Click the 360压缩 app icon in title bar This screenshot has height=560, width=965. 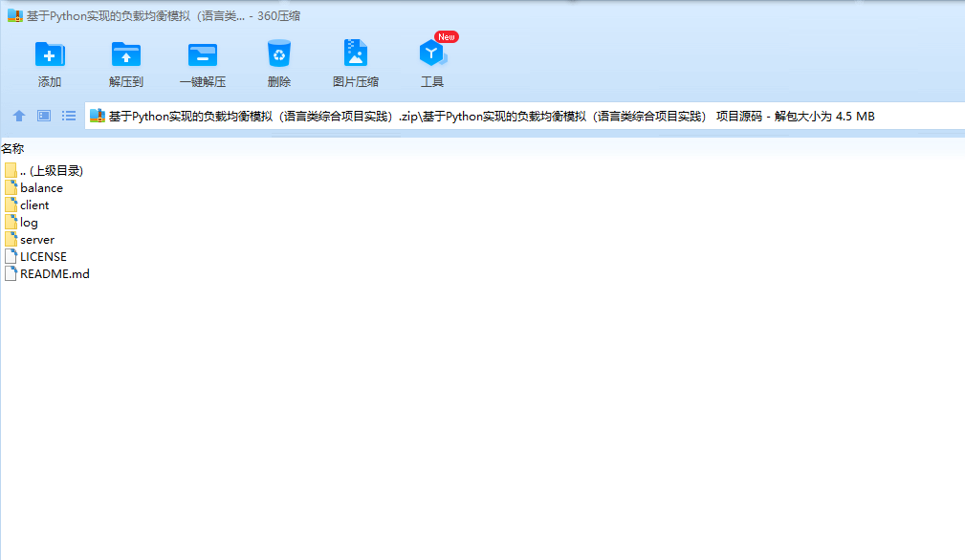point(14,16)
